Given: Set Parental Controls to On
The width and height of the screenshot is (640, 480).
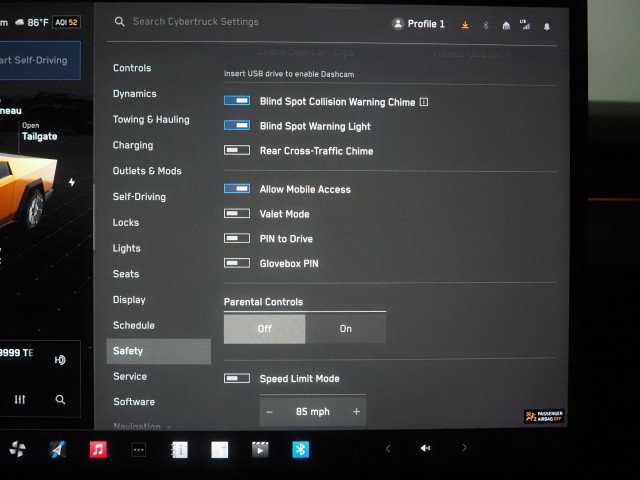Looking at the screenshot, I should (x=346, y=329).
